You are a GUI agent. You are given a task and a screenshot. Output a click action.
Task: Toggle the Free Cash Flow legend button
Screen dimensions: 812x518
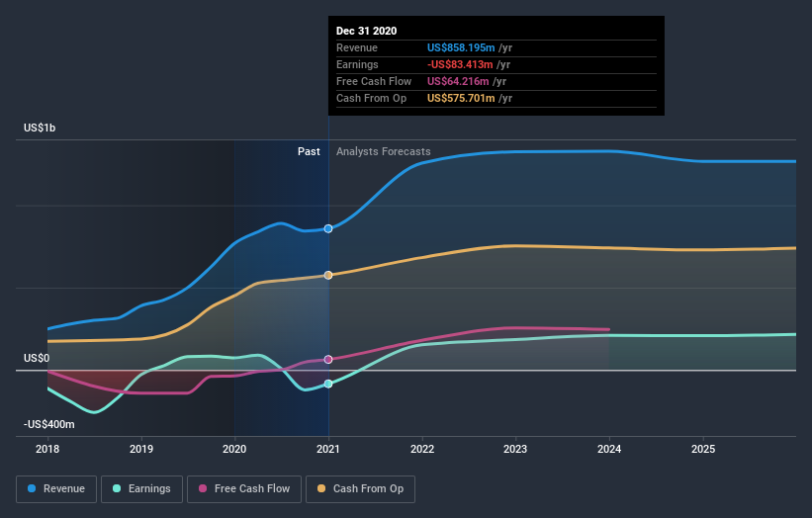pyautogui.click(x=244, y=489)
